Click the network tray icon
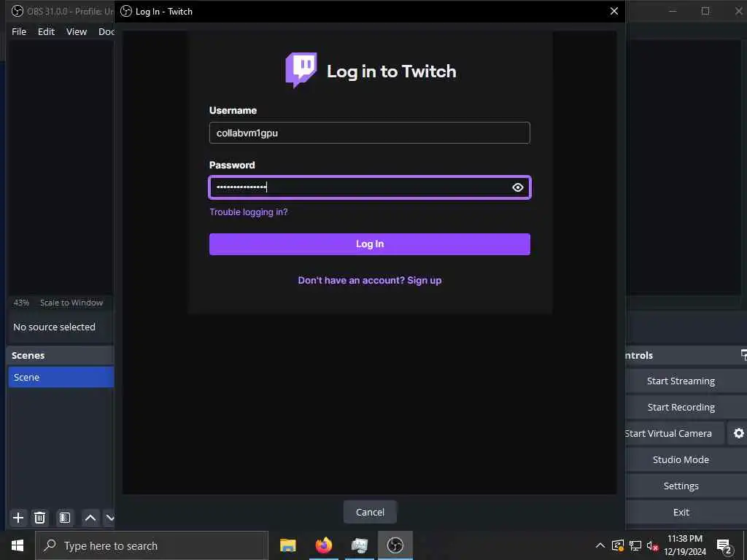This screenshot has height=560, width=747. (x=635, y=545)
